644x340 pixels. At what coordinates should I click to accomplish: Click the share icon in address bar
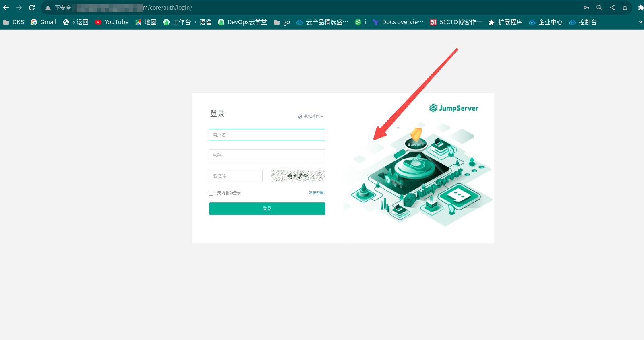click(x=612, y=8)
